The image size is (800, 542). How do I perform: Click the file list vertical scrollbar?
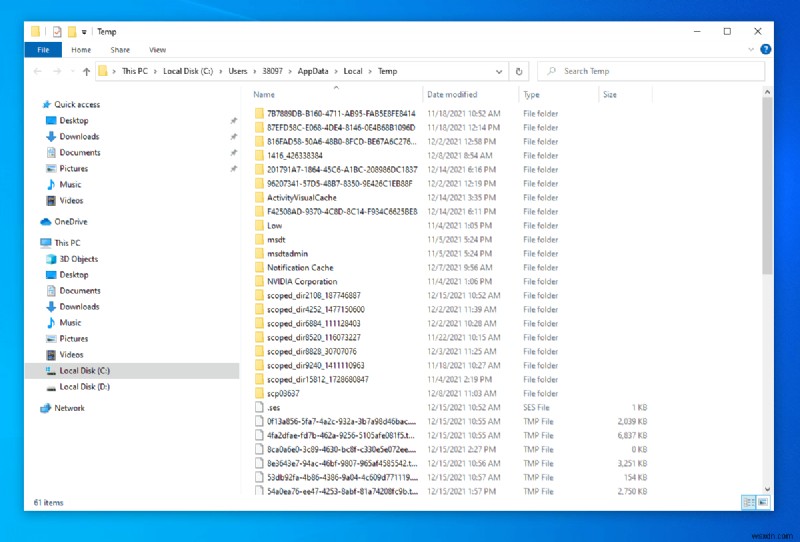click(767, 186)
